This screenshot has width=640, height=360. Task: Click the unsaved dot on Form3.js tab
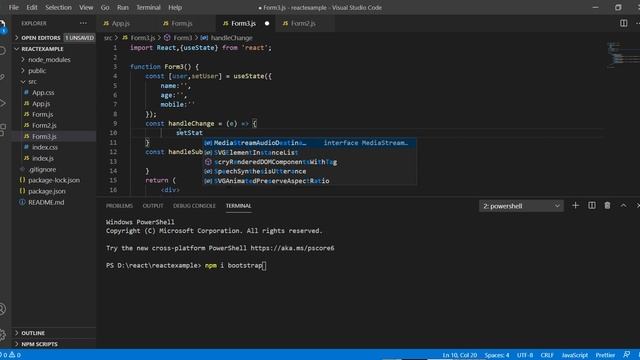point(267,23)
